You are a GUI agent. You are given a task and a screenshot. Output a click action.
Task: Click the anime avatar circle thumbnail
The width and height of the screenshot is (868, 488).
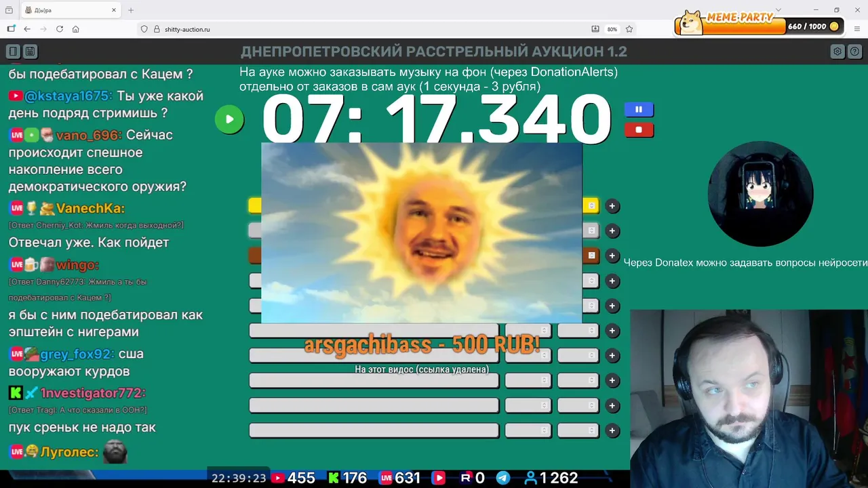coord(761,194)
